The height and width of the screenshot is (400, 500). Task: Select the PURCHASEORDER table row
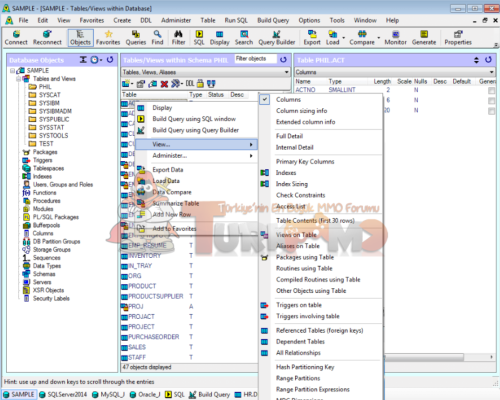coord(154,337)
